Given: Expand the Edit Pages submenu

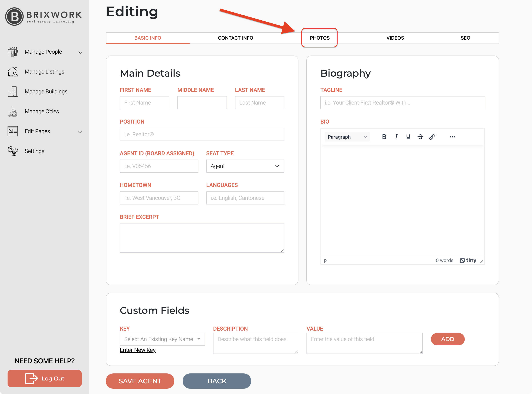Looking at the screenshot, I should [80, 132].
